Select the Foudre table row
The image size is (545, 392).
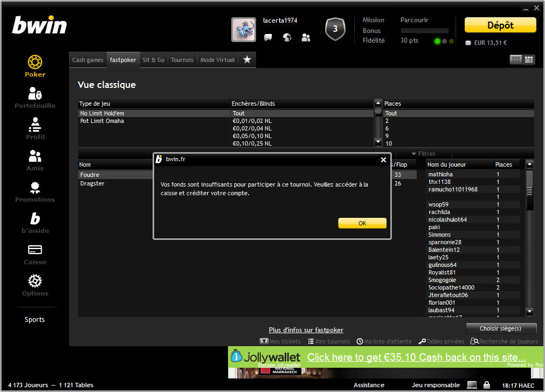[x=116, y=175]
